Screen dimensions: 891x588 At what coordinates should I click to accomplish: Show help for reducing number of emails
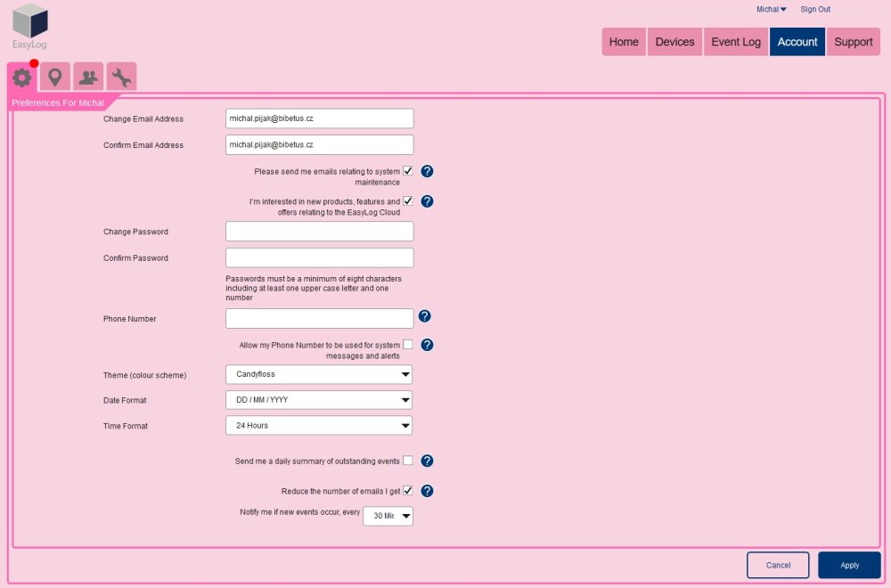[x=427, y=491]
